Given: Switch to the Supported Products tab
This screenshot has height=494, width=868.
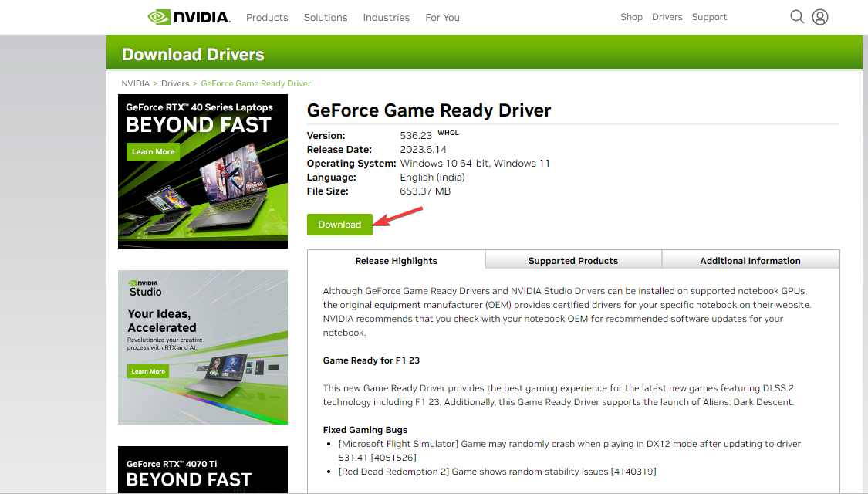Looking at the screenshot, I should click(x=573, y=260).
